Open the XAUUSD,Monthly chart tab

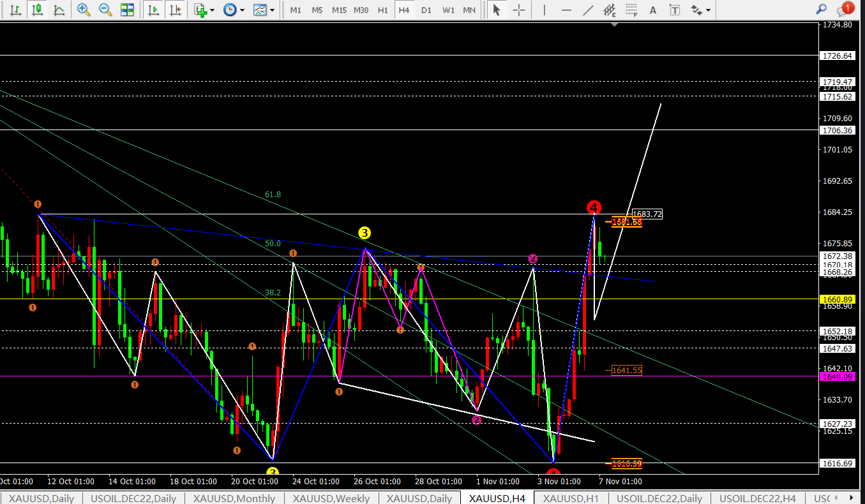click(234, 498)
